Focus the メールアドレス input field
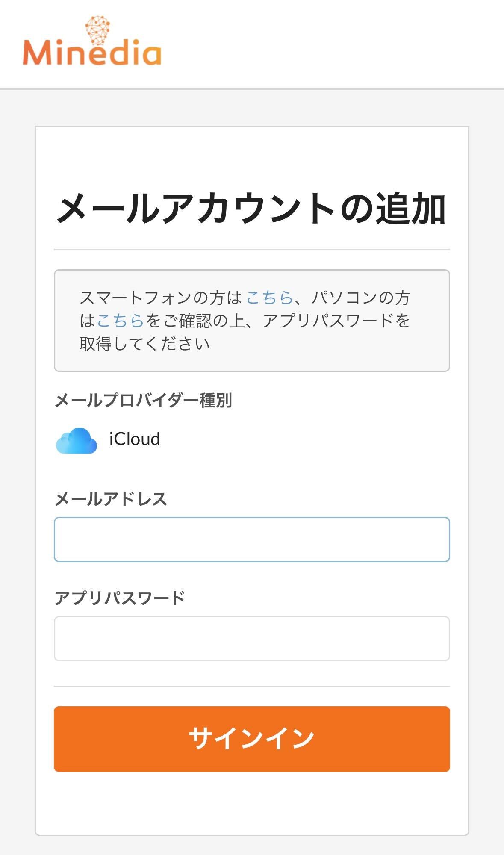Screen dimensions: 504x855 [x=252, y=540]
